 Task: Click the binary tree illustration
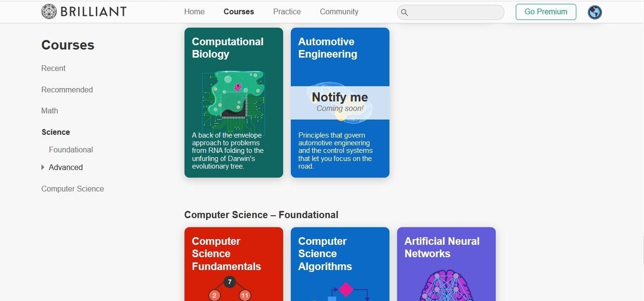point(229,289)
